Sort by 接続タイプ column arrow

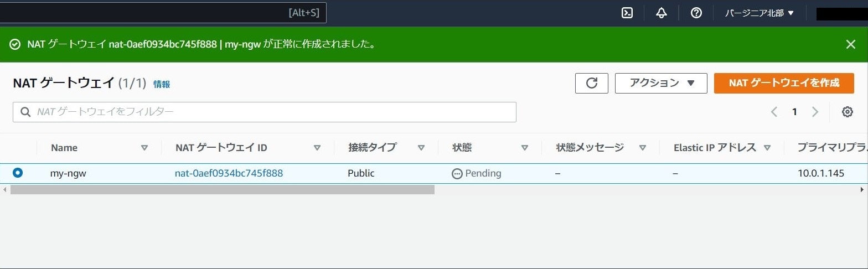[421, 148]
